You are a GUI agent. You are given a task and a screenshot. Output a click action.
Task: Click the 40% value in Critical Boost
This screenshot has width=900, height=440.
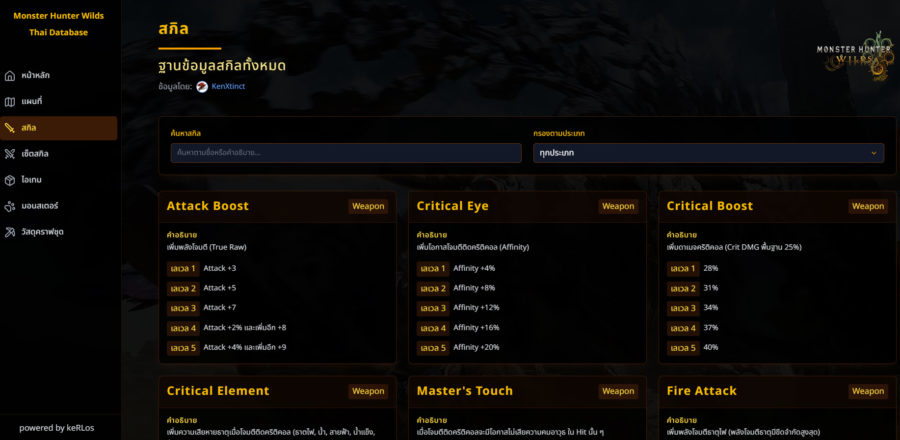(x=711, y=347)
